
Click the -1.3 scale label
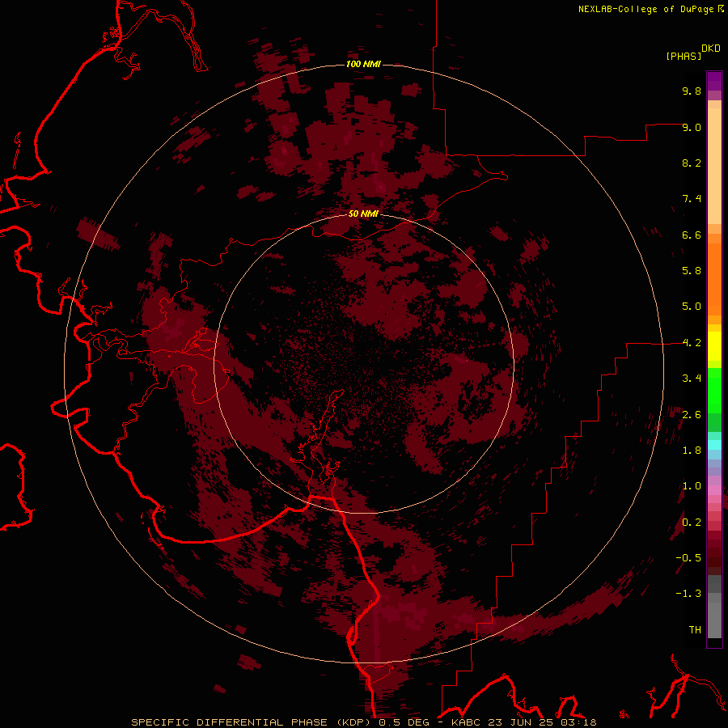[x=688, y=594]
